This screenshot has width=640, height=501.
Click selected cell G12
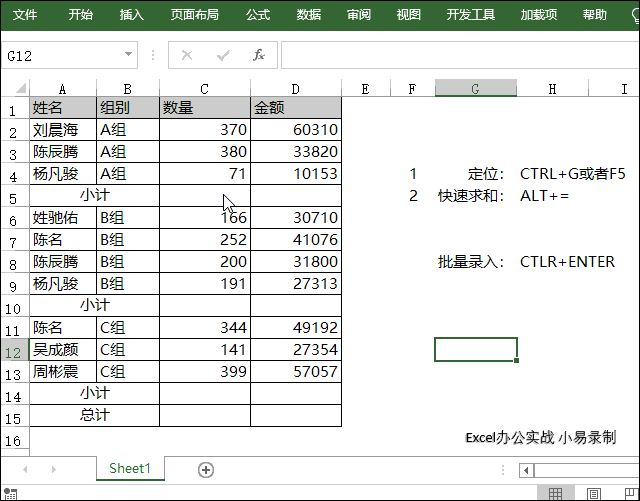pyautogui.click(x=476, y=350)
